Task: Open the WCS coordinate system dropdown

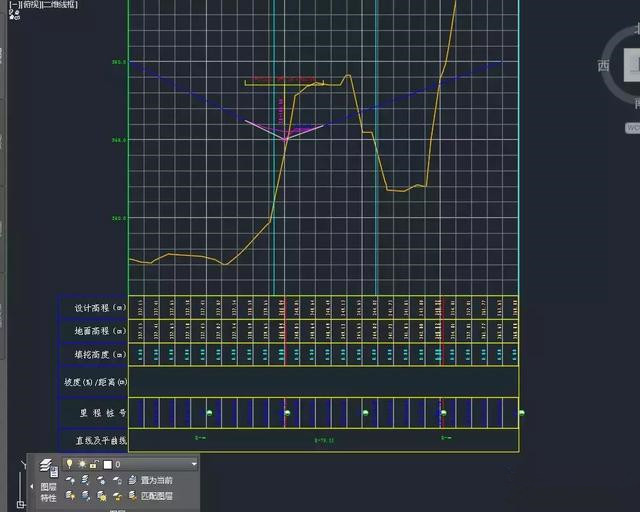Action: click(632, 128)
